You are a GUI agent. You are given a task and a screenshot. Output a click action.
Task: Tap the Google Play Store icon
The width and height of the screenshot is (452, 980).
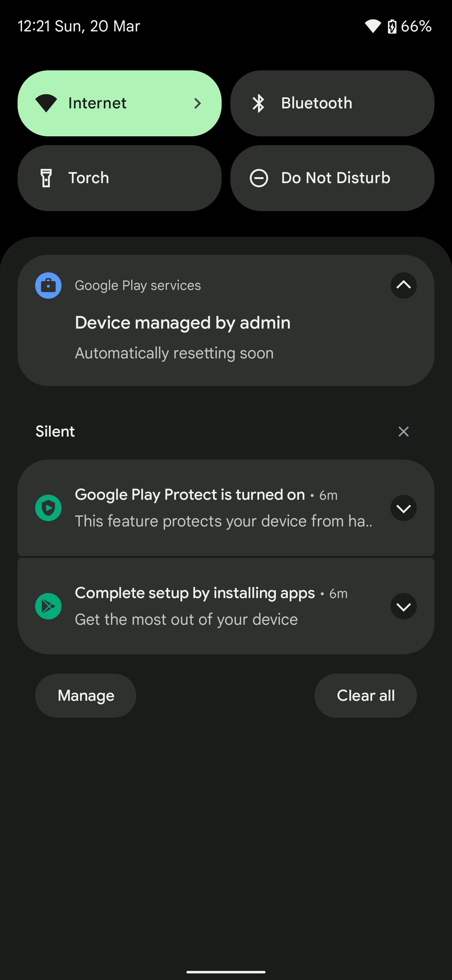[x=48, y=606]
